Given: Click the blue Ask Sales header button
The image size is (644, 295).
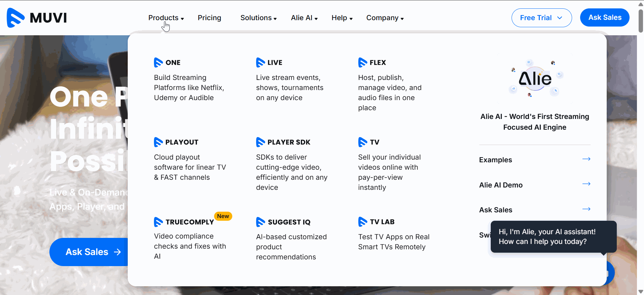Looking at the screenshot, I should pyautogui.click(x=604, y=17).
